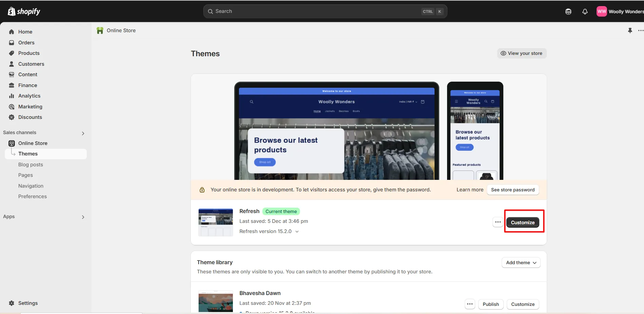Pin the Online Store page with pin icon
This screenshot has width=644, height=314.
[630, 30]
